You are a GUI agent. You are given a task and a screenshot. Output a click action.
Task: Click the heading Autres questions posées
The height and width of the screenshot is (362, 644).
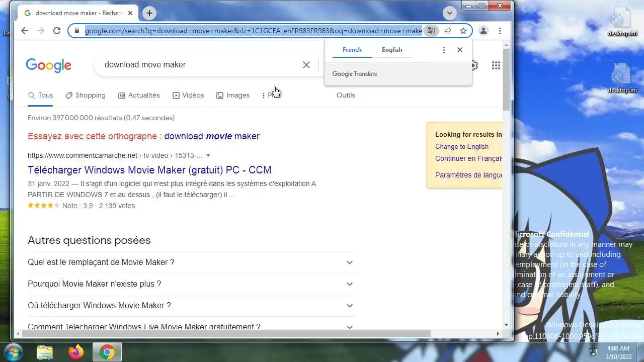[89, 240]
